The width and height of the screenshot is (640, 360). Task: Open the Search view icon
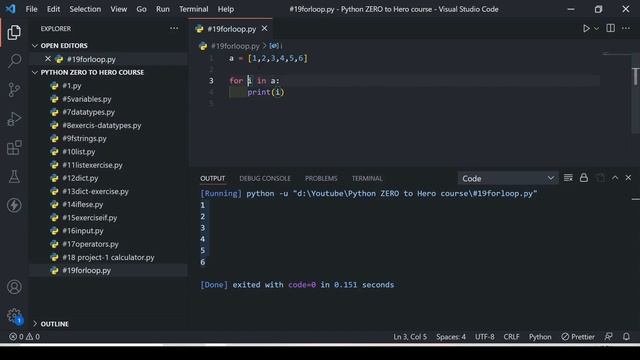coord(14,61)
